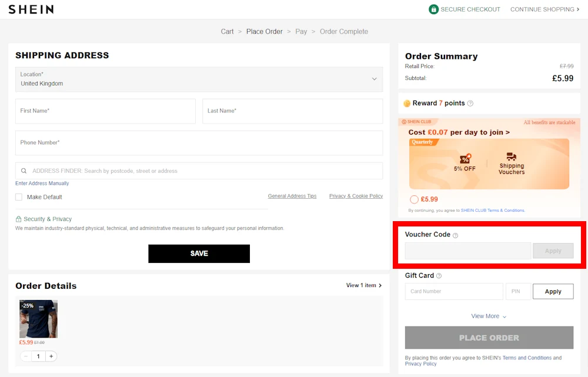Image resolution: width=588 pixels, height=377 pixels.
Task: Click the 5% OFF discount icon
Action: click(465, 159)
